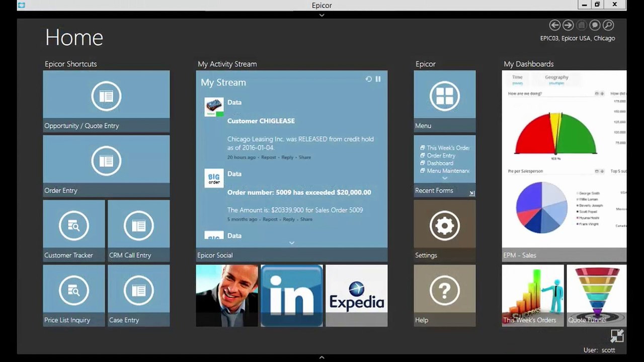Reply to the Customer CHIGLEASE message
Viewport: 644px width, 362px height.
tap(287, 157)
